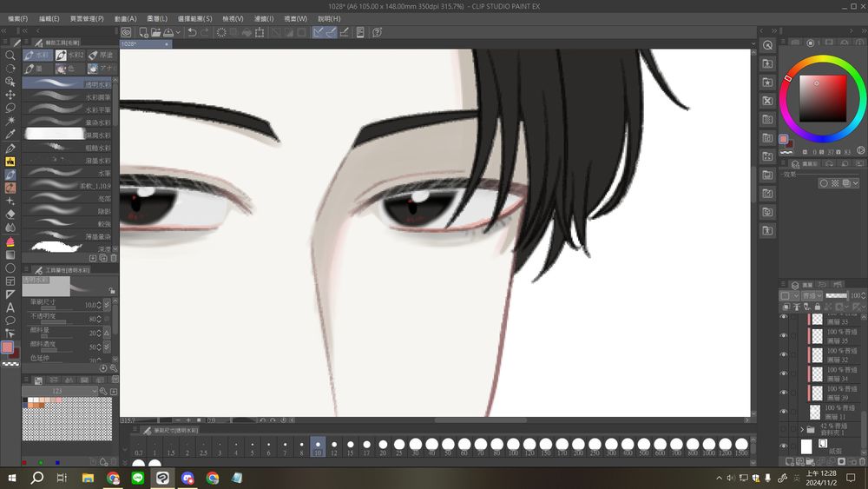Select the Eraser tool

[x=10, y=215]
